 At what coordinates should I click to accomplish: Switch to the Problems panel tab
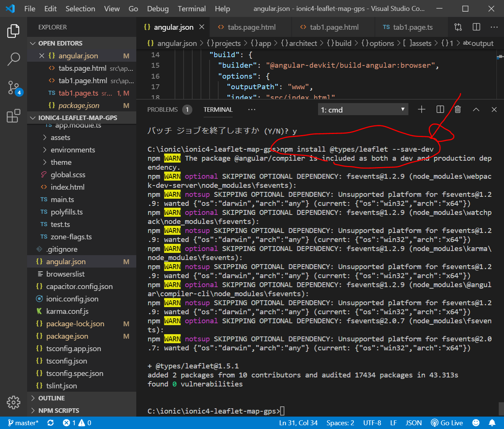(169, 110)
